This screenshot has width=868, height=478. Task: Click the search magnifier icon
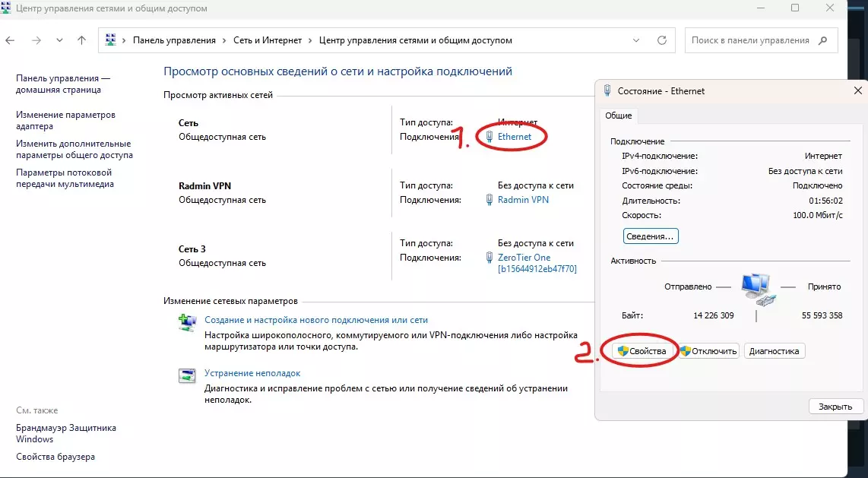(x=823, y=40)
